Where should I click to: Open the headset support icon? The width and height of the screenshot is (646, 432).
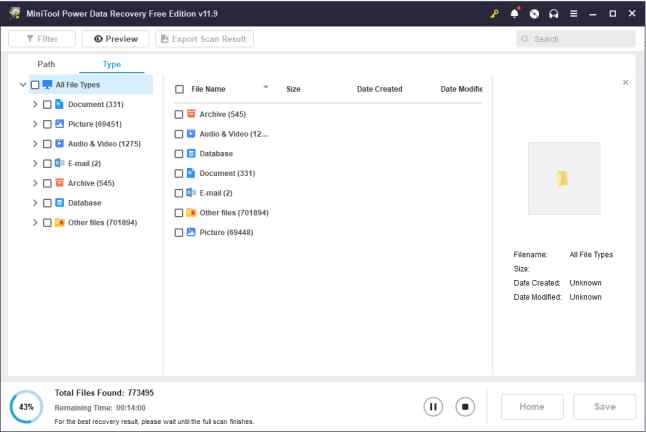tap(554, 14)
